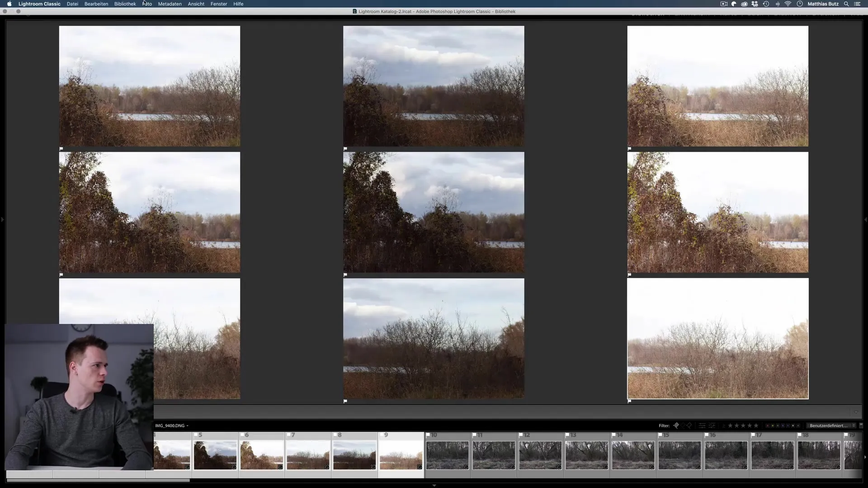The image size is (868, 488).
Task: Advance filmstrip with right arrow
Action: coord(865,457)
